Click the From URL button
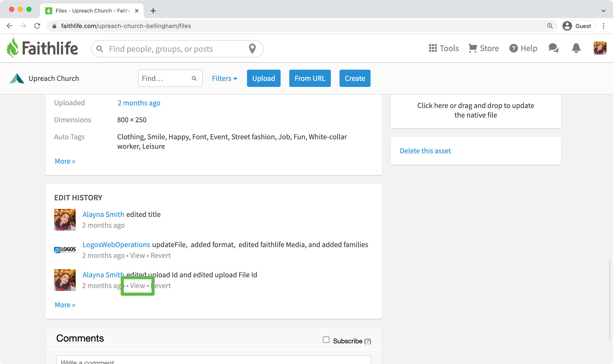The width and height of the screenshot is (613, 364). (310, 78)
